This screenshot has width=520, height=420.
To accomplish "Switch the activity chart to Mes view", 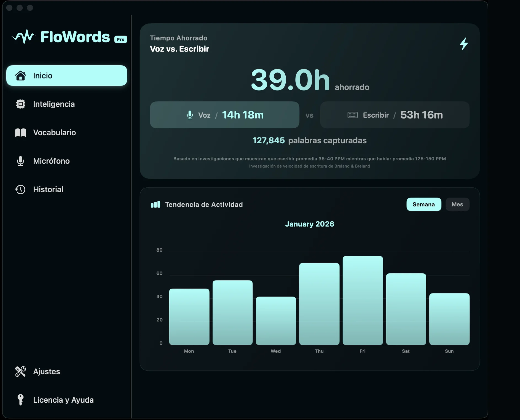I will coord(457,204).
